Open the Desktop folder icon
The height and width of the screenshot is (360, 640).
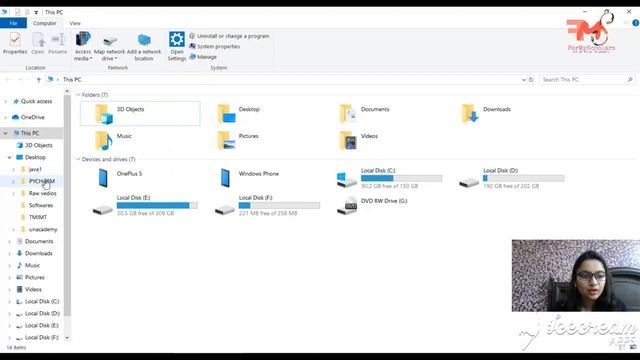pos(226,113)
